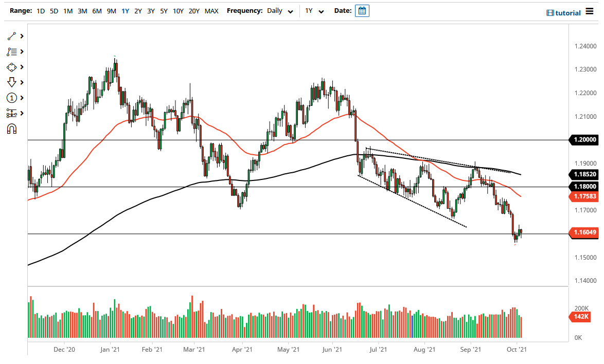The width and height of the screenshot is (604, 364).
Task: Click the Jun '21 date axis label
Action: [x=332, y=350]
